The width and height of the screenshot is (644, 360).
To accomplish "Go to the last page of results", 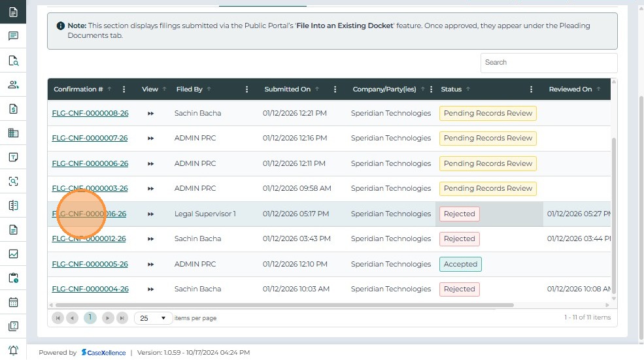I will coord(122,318).
